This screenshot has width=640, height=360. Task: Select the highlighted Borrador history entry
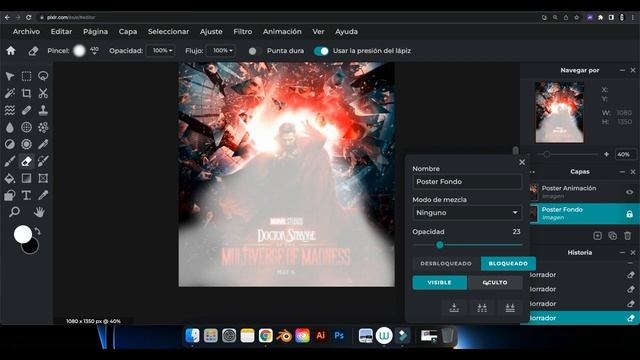click(580, 318)
